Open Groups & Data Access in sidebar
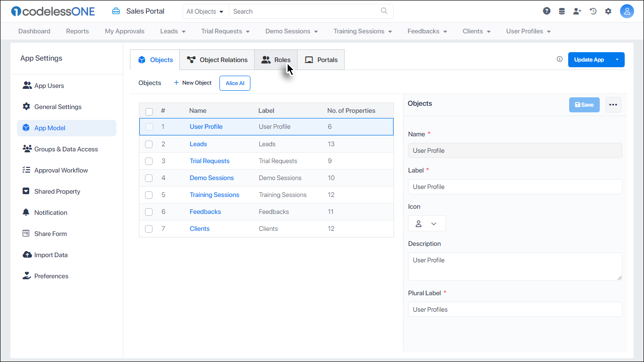The image size is (644, 362). [x=66, y=149]
